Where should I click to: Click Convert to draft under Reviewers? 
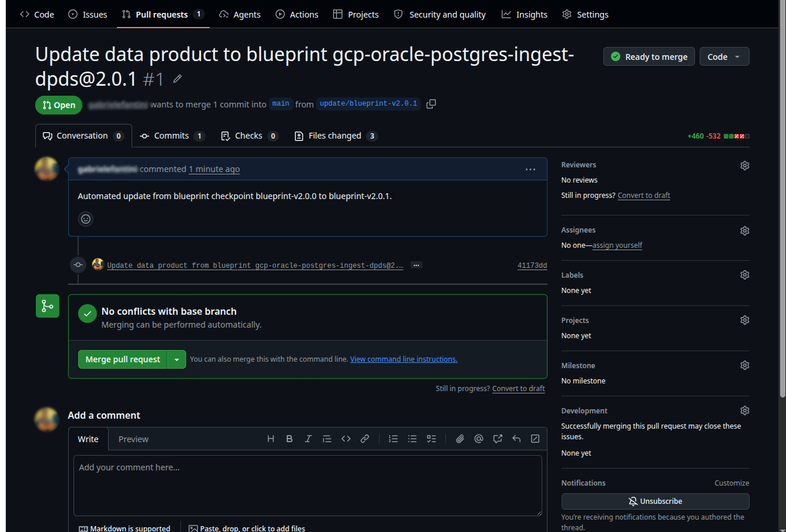644,196
